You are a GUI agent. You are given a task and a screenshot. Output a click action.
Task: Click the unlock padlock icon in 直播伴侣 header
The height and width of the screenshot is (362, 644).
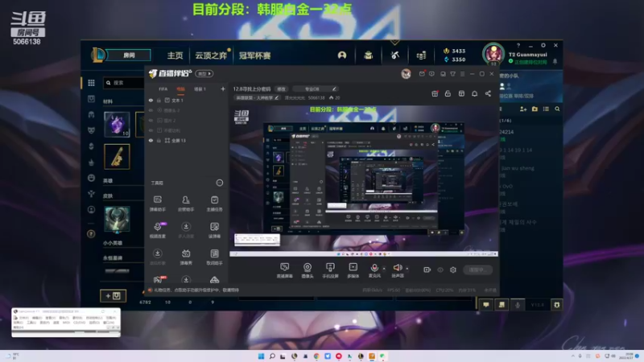(448, 93)
